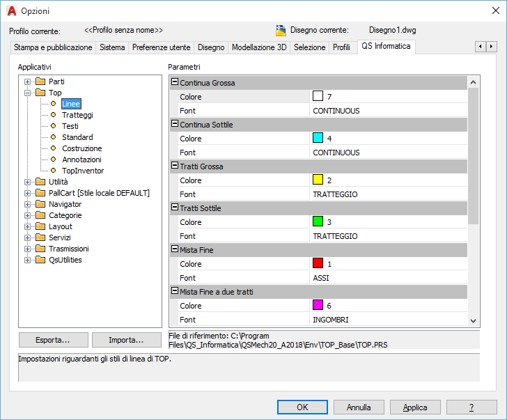
Task: Click the Importa... button
Action: point(127,340)
